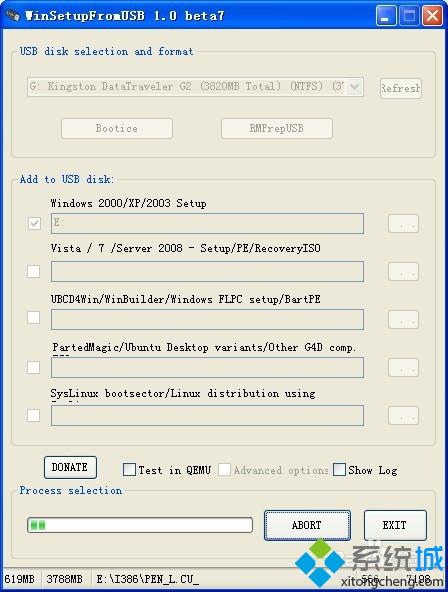Open browse button for Vista/7/Server 2008 source

[x=403, y=272]
